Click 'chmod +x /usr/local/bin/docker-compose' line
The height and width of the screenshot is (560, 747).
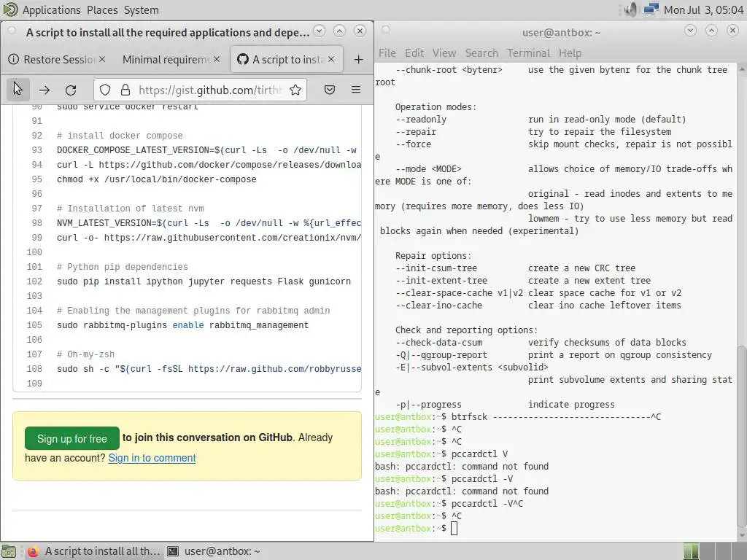[x=157, y=179]
